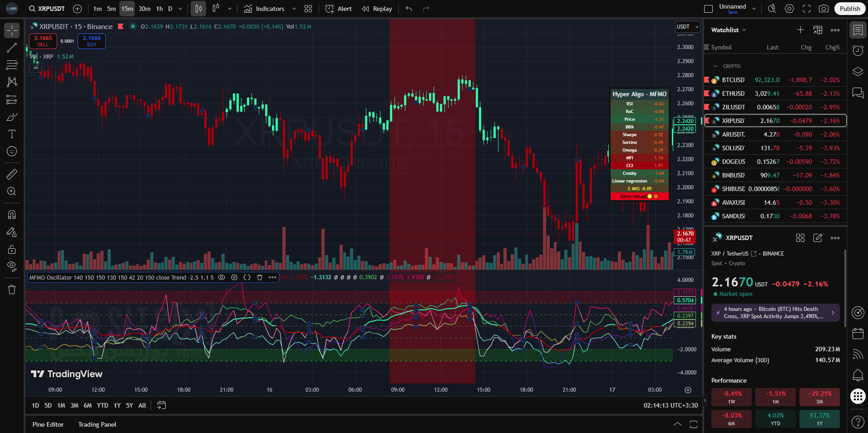Open the Alerts clock icon in right sidebar
Screen dimensions: 868x433
(x=858, y=51)
